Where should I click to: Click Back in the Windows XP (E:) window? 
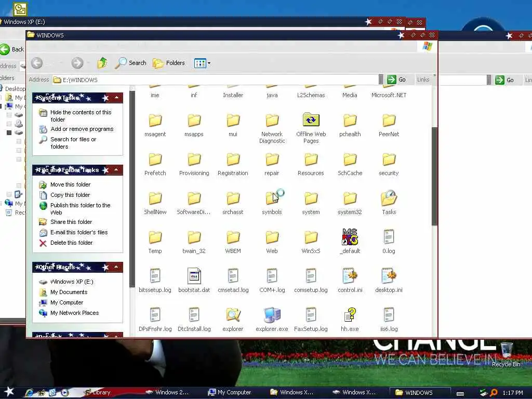click(x=12, y=49)
